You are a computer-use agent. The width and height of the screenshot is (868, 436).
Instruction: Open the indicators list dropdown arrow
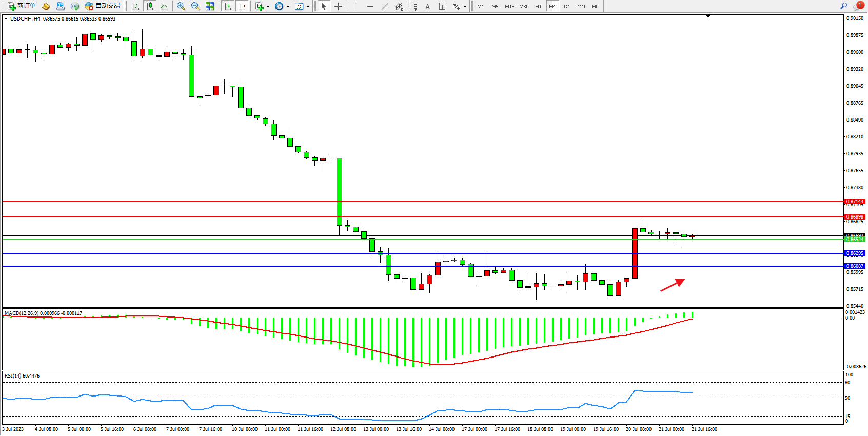point(268,7)
